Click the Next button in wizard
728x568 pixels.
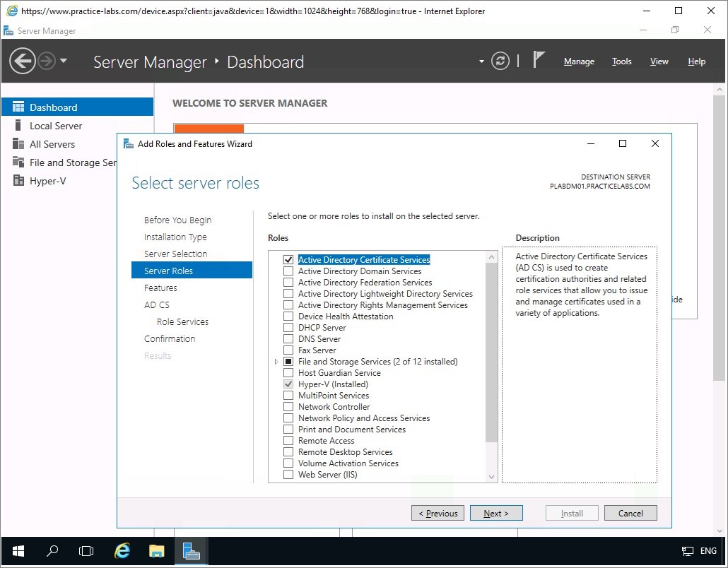coord(496,513)
